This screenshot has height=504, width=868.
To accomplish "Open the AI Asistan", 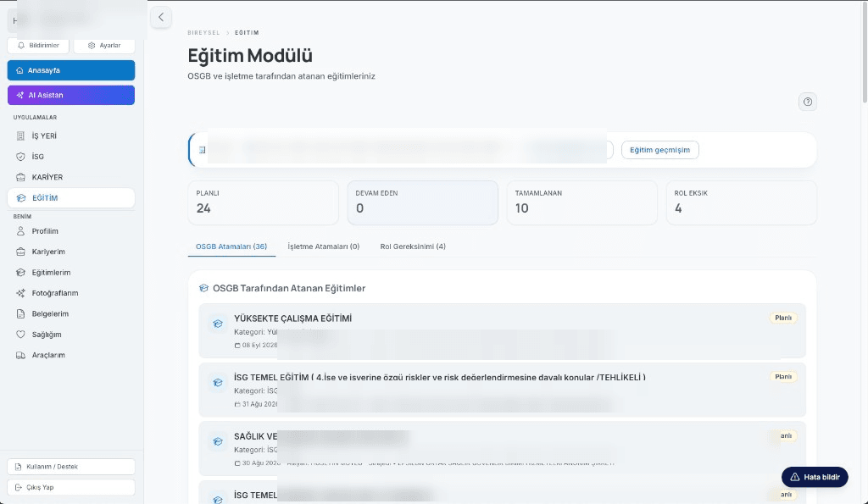I will [71, 95].
